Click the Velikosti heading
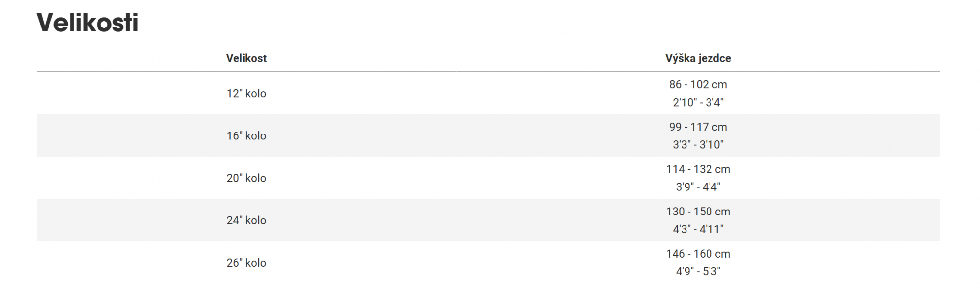Image resolution: width=980 pixels, height=294 pixels. point(88,23)
